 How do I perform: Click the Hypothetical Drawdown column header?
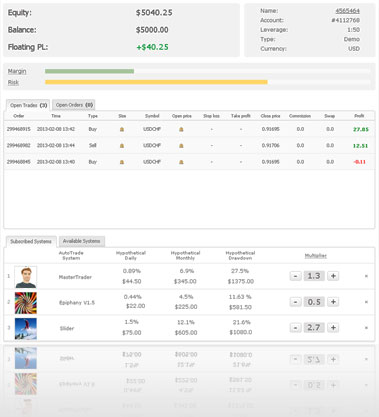point(240,255)
